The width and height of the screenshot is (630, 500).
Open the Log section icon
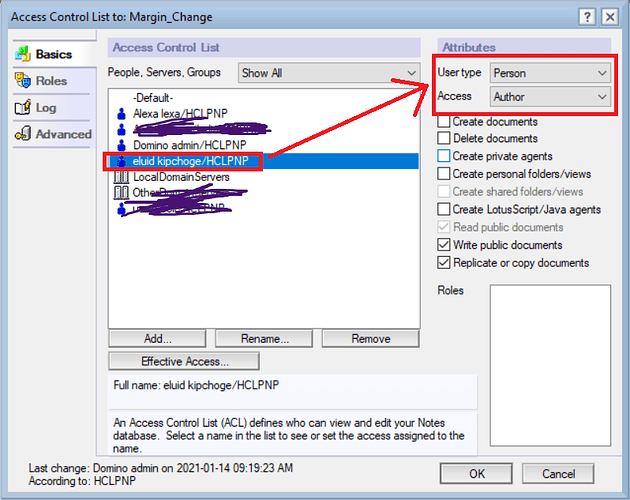tap(22, 108)
